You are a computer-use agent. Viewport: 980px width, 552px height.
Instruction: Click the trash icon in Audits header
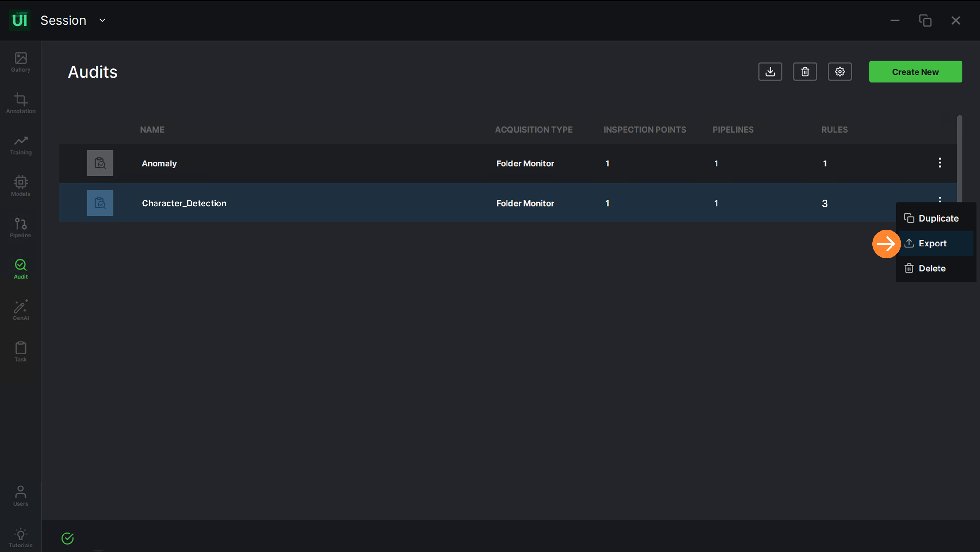pos(805,72)
